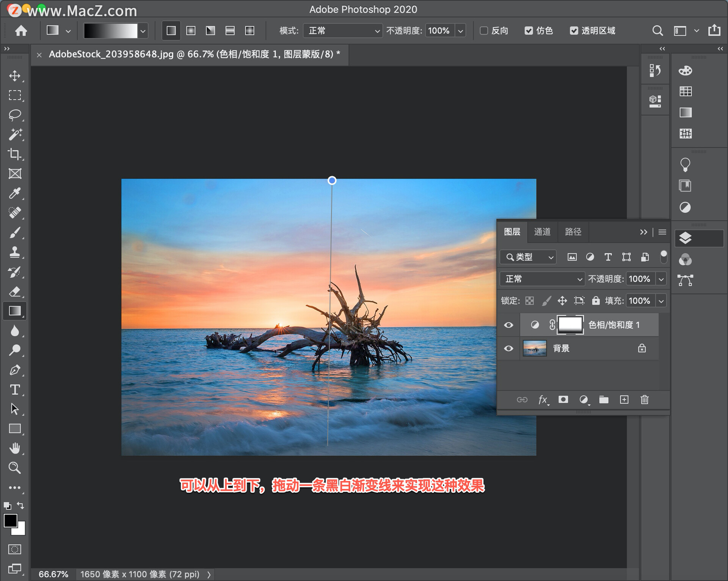Open the gradient picker dropdown arrow
Viewport: 728px width, 581px height.
tap(143, 31)
